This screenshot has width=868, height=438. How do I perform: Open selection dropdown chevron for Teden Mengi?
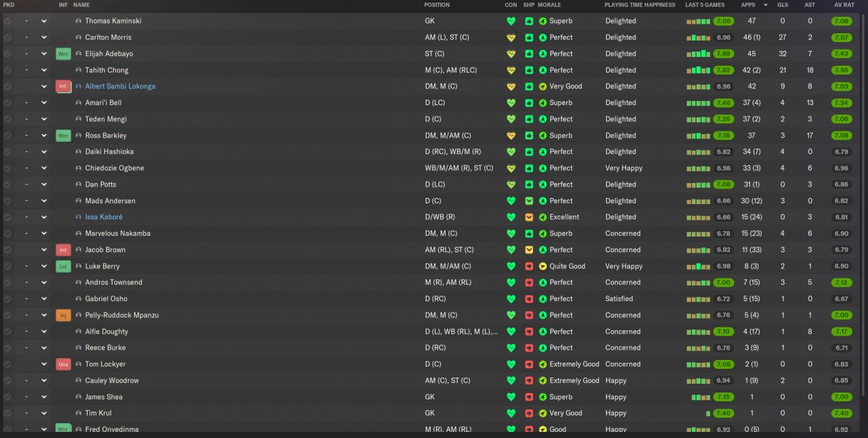pos(44,119)
